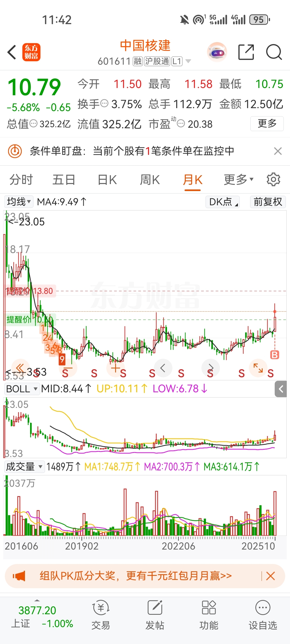This screenshot has height=644, width=290.
Task: Tap the back arrow icon
Action: [12, 52]
